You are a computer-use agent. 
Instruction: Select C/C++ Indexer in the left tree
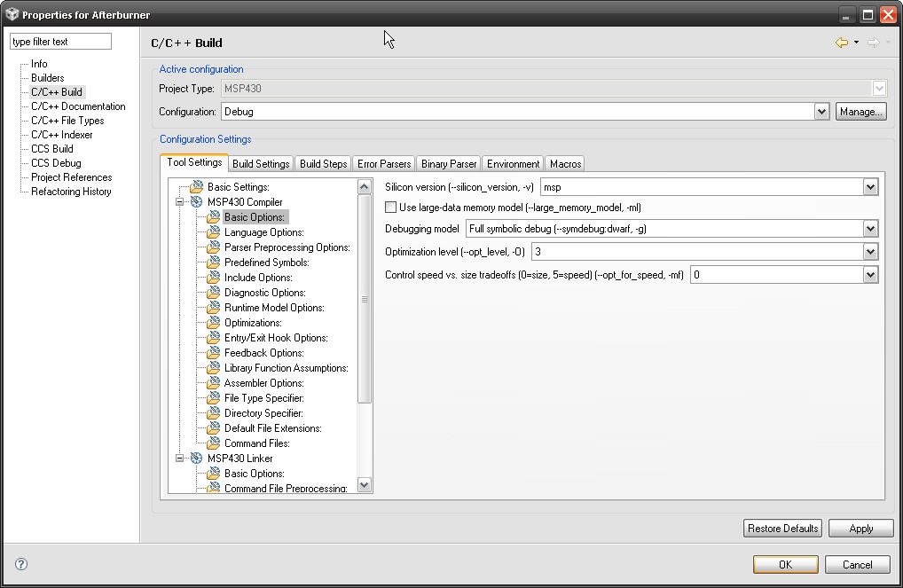coord(61,134)
